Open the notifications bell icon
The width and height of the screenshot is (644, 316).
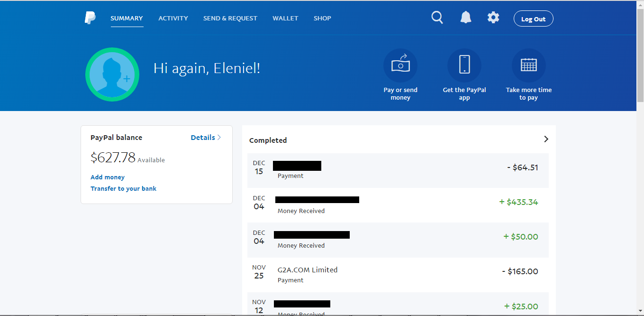pyautogui.click(x=466, y=18)
